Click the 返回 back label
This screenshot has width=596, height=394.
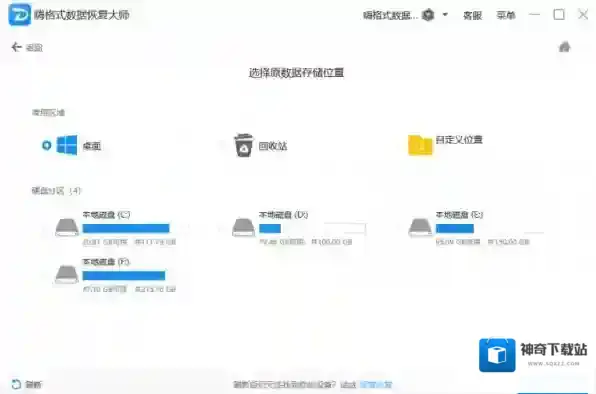click(x=34, y=47)
